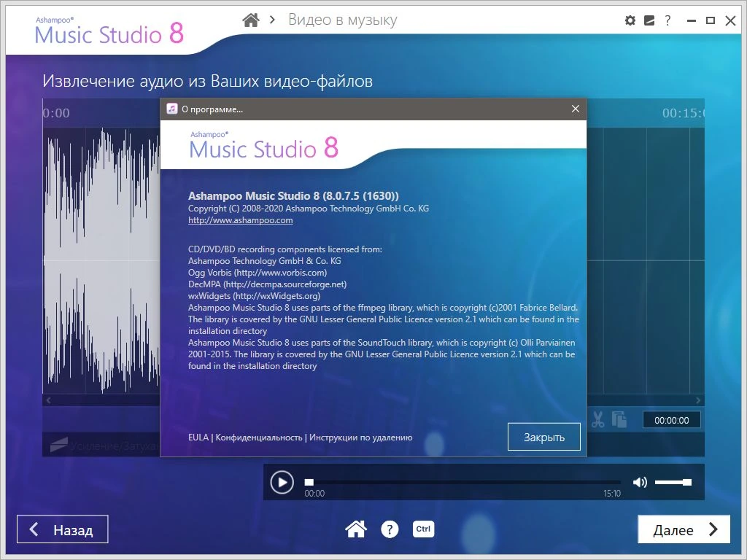Screen dimensions: 747x560
Task: Adjust the volume slider
Action: point(673,483)
